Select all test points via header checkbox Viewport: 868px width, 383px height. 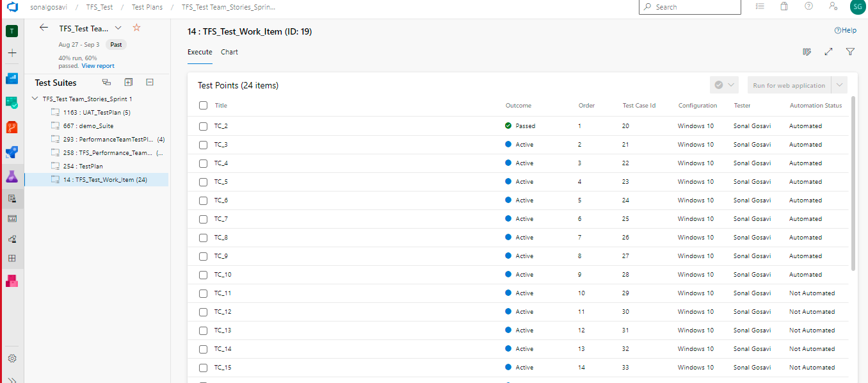pyautogui.click(x=203, y=105)
